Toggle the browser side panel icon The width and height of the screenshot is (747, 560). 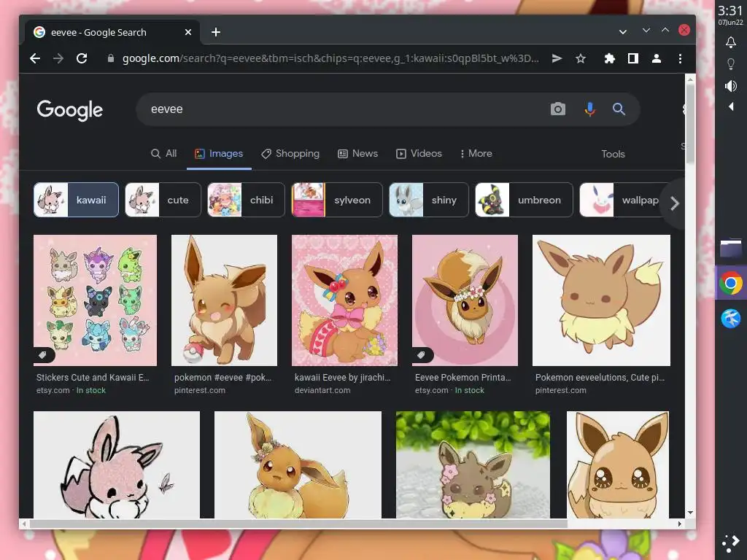[632, 58]
